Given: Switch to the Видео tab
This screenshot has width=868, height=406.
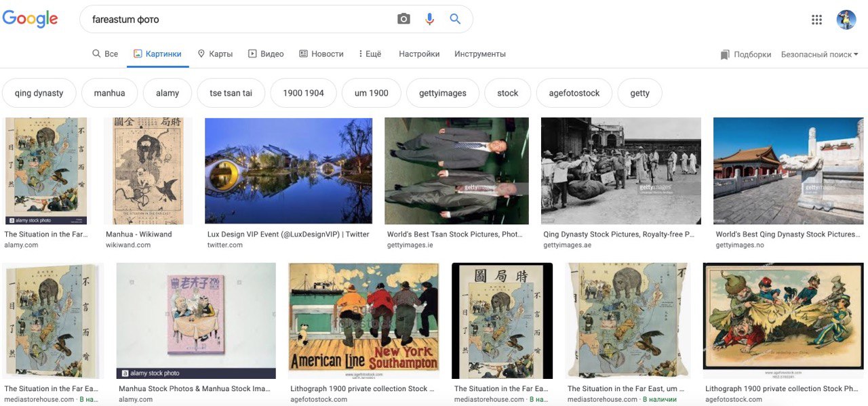Looking at the screenshot, I should pos(266,54).
